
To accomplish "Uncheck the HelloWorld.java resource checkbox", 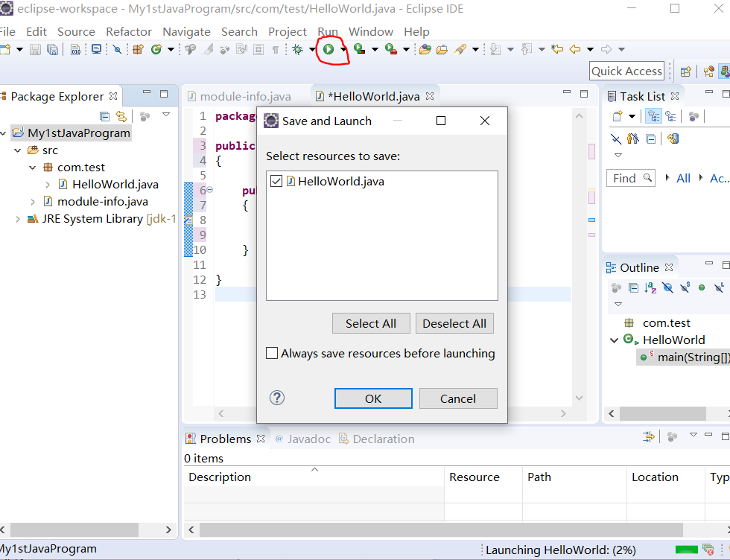I will 276,181.
